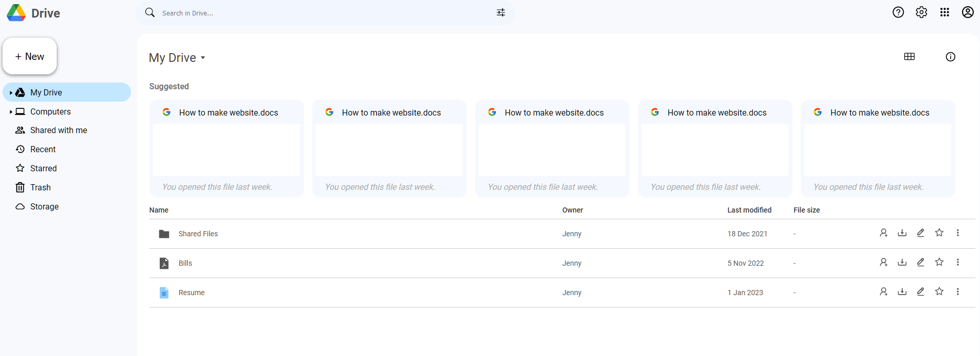The image size is (980, 356).
Task: Show the details info panel
Action: (950, 57)
